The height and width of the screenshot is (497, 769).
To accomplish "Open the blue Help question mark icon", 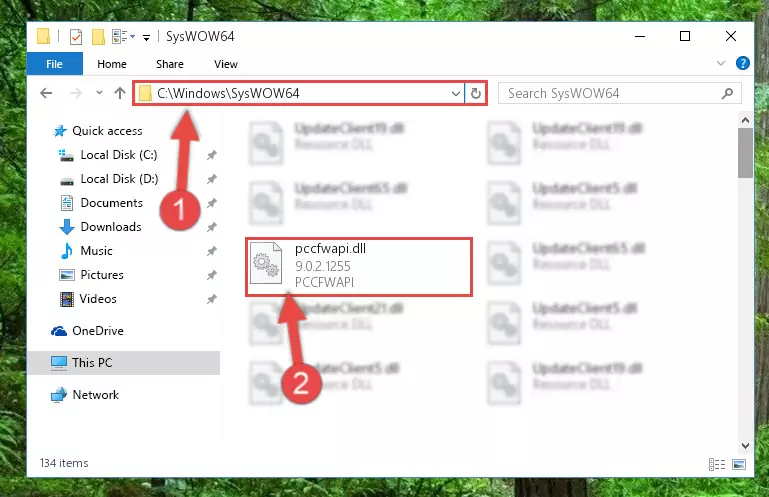I will click(743, 63).
